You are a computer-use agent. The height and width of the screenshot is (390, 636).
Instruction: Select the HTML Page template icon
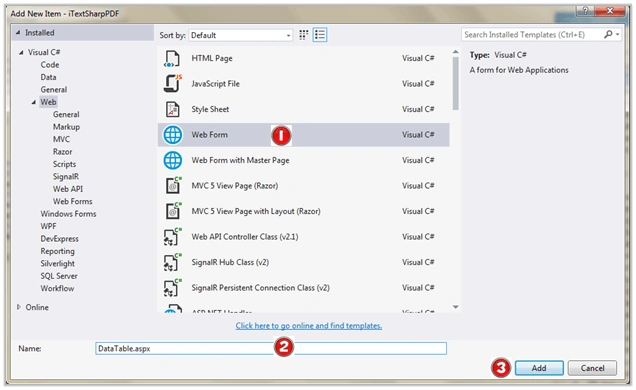click(172, 58)
